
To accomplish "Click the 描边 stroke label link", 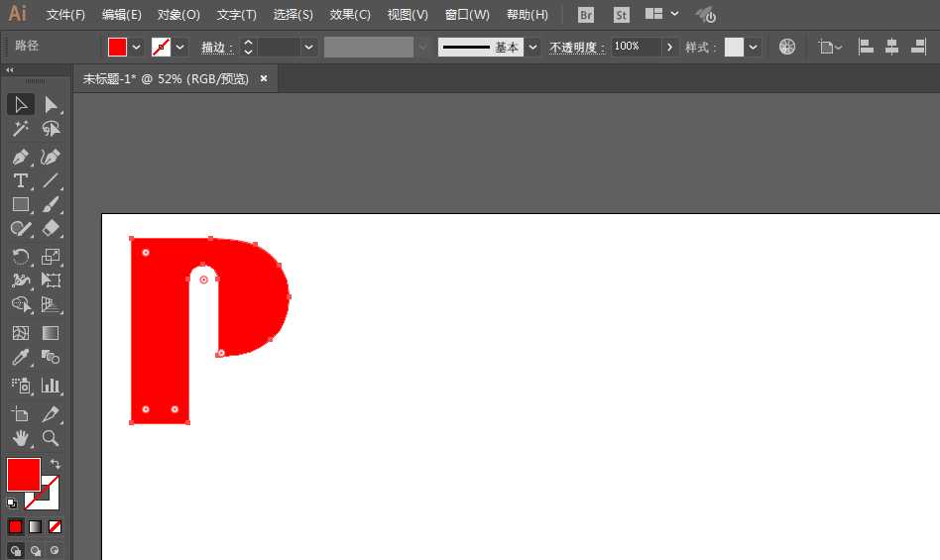I will (x=215, y=48).
